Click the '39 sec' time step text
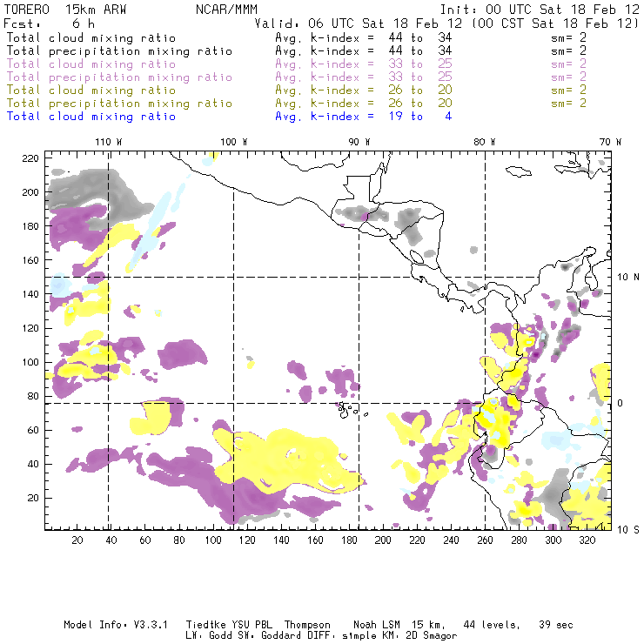 pyautogui.click(x=556, y=625)
